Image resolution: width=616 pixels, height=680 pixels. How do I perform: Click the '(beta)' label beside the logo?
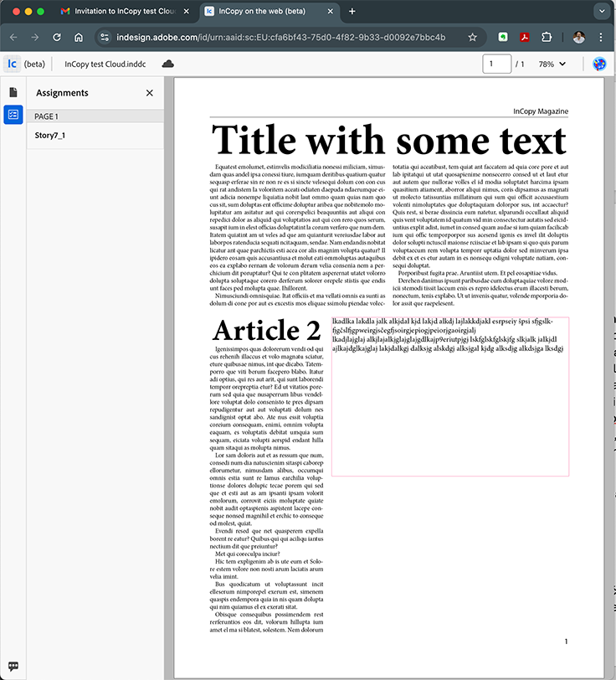pos(34,64)
